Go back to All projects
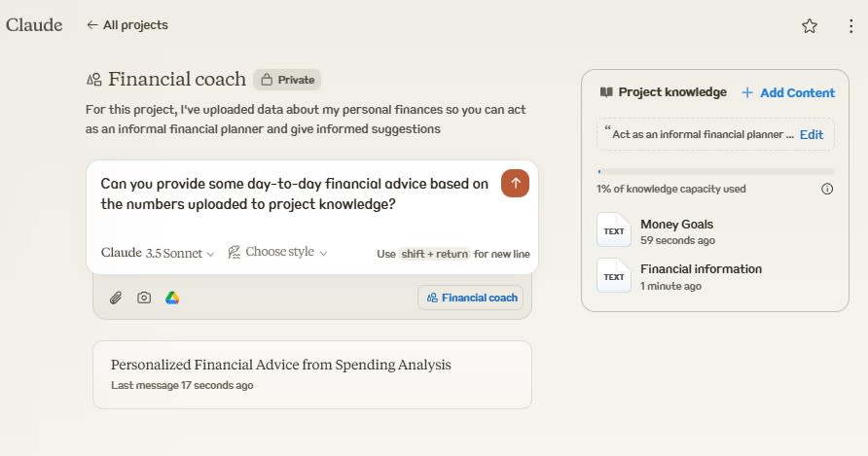This screenshot has width=868, height=456. 127,25
